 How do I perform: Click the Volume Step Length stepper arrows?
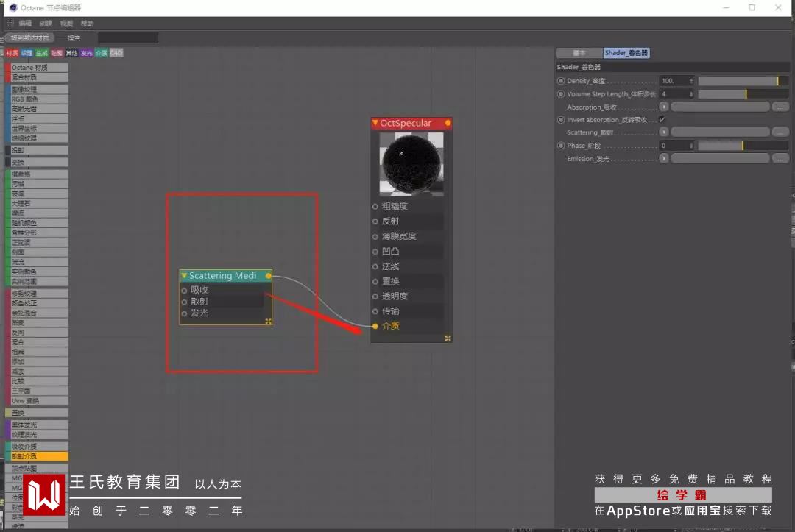click(690, 93)
